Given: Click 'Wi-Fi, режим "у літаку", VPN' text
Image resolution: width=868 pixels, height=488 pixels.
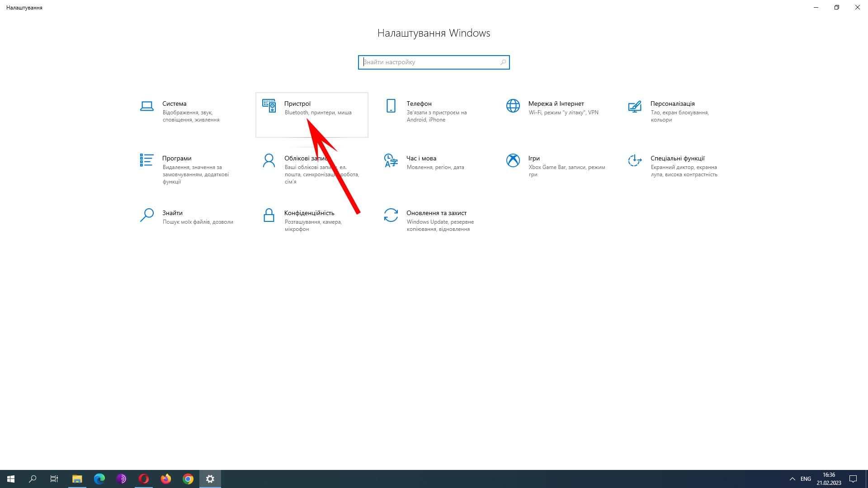Looking at the screenshot, I should [563, 113].
